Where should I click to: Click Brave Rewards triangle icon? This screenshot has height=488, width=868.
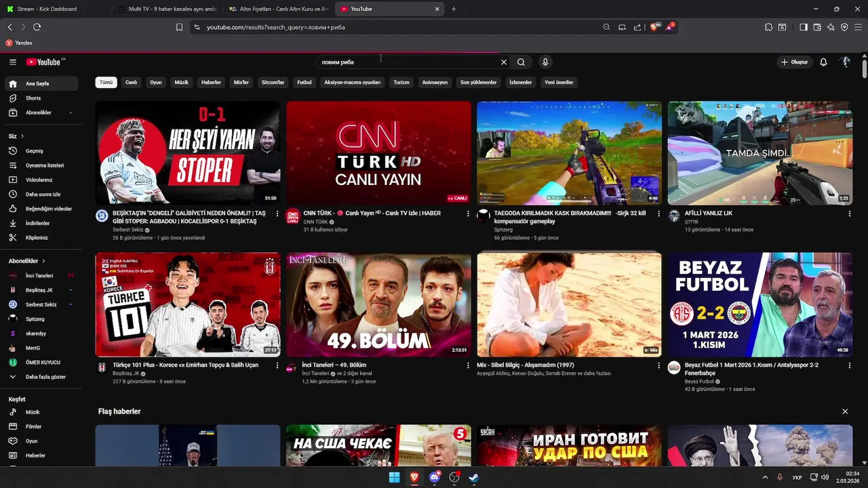click(671, 27)
